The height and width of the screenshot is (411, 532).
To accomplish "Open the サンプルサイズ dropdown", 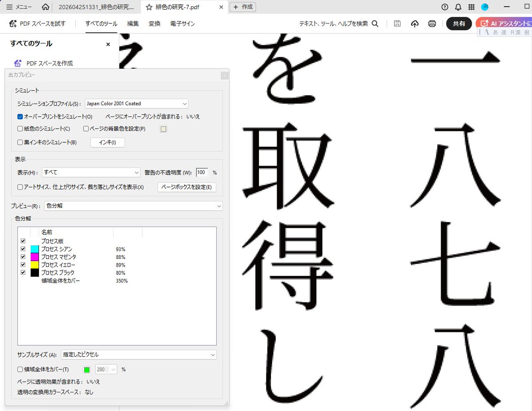I will 139,355.
